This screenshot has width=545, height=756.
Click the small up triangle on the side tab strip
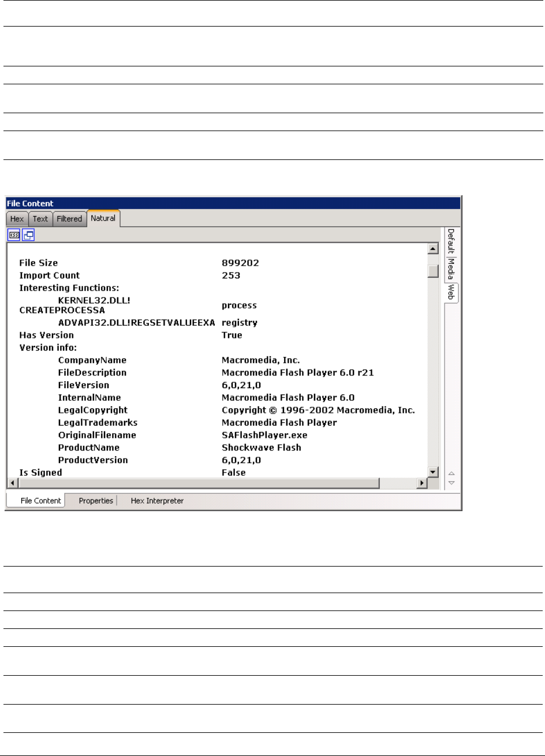pyautogui.click(x=451, y=472)
